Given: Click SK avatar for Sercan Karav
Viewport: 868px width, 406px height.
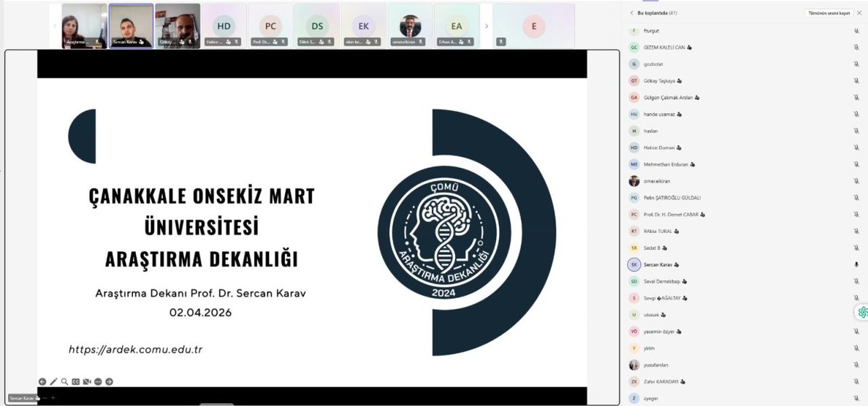Looking at the screenshot, I should (634, 265).
